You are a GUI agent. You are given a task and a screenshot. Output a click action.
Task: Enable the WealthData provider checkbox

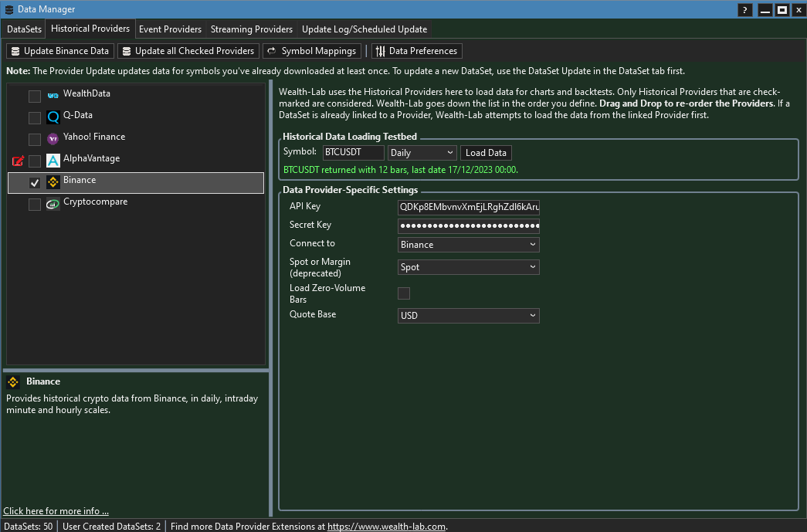tap(35, 97)
